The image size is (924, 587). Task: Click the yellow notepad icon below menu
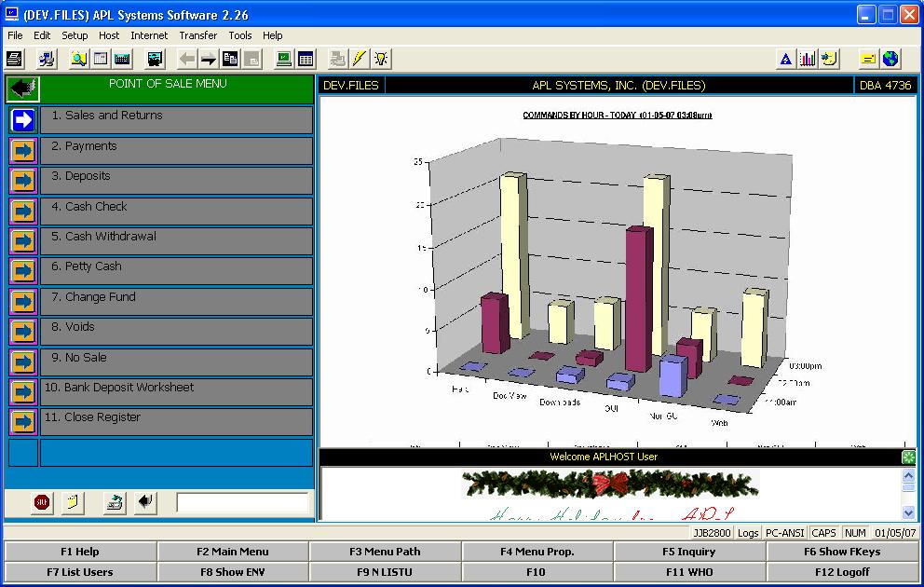tap(73, 502)
